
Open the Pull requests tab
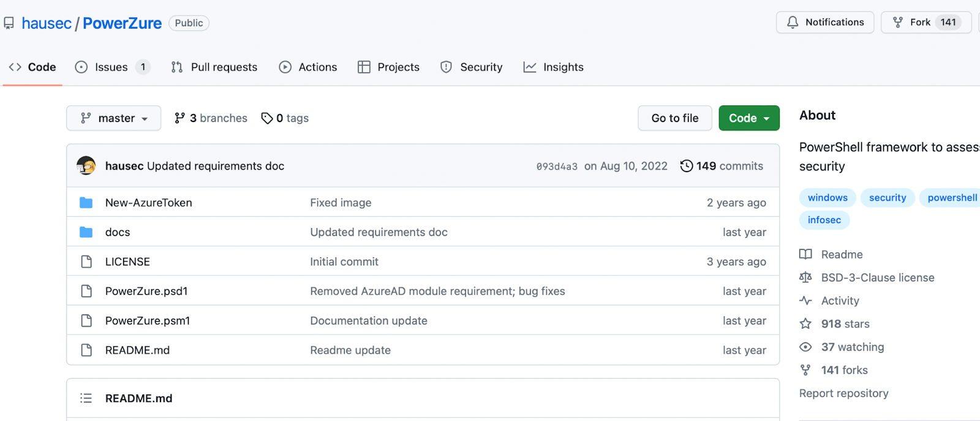214,67
